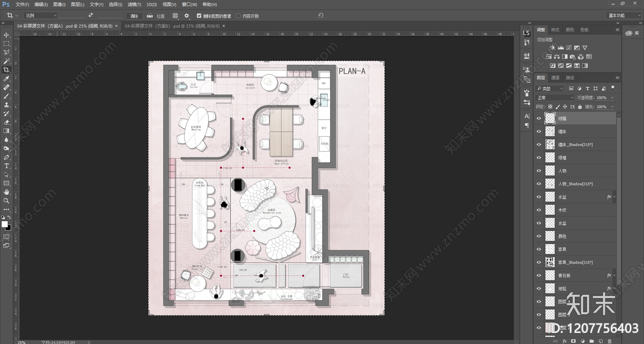Add a Curves adjustment
The width and height of the screenshot is (644, 344).
[569, 48]
